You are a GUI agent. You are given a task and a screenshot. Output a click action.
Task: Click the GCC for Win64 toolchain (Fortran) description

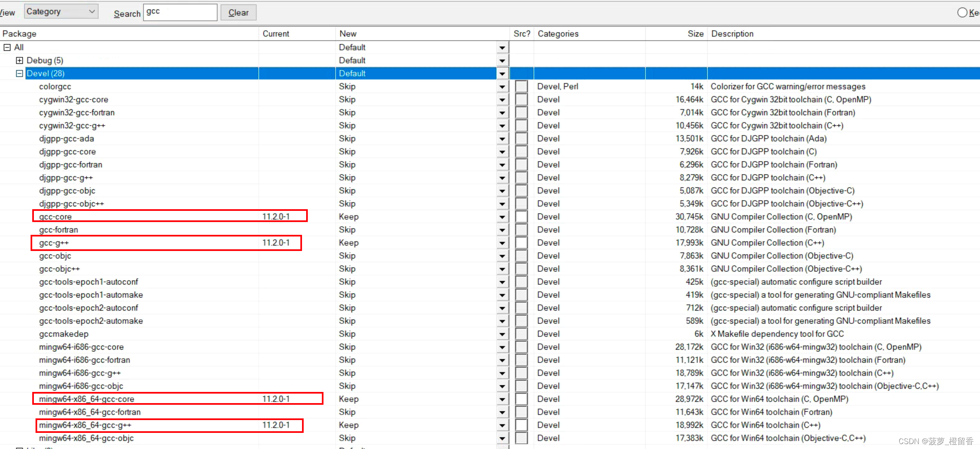click(771, 412)
